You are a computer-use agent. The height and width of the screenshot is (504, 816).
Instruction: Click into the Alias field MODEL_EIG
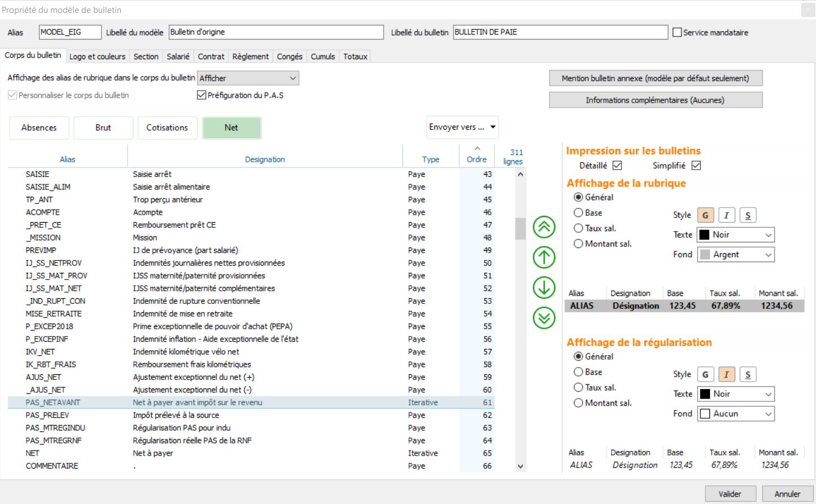coord(70,32)
